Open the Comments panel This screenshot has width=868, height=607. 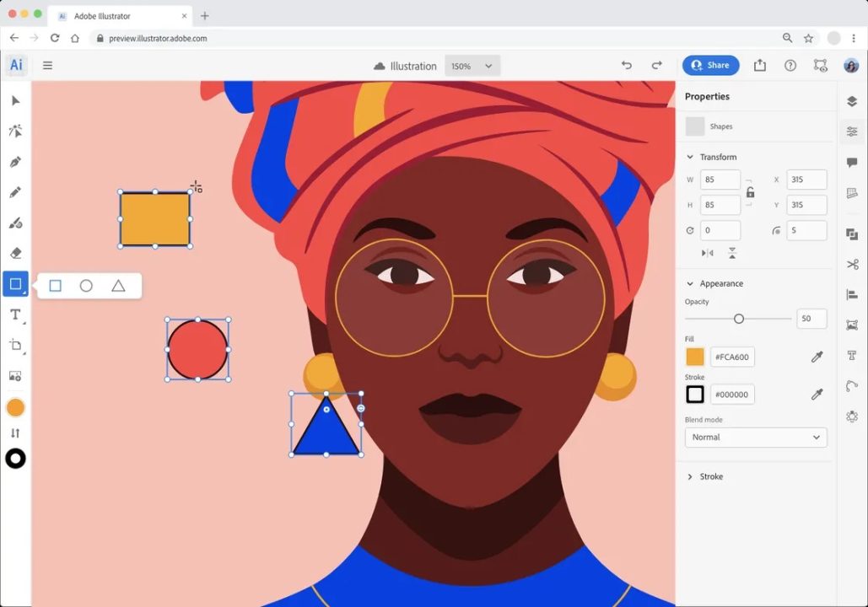[x=853, y=162]
